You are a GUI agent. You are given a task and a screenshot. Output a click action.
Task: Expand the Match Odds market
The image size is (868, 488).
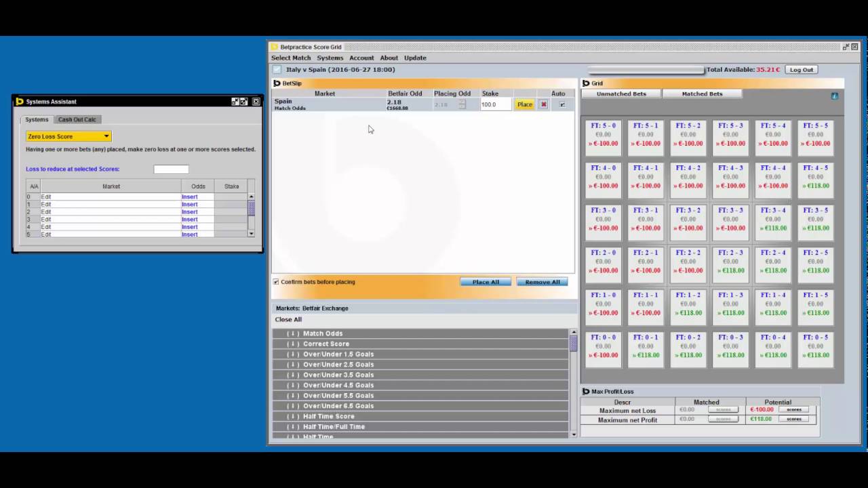tap(420, 333)
